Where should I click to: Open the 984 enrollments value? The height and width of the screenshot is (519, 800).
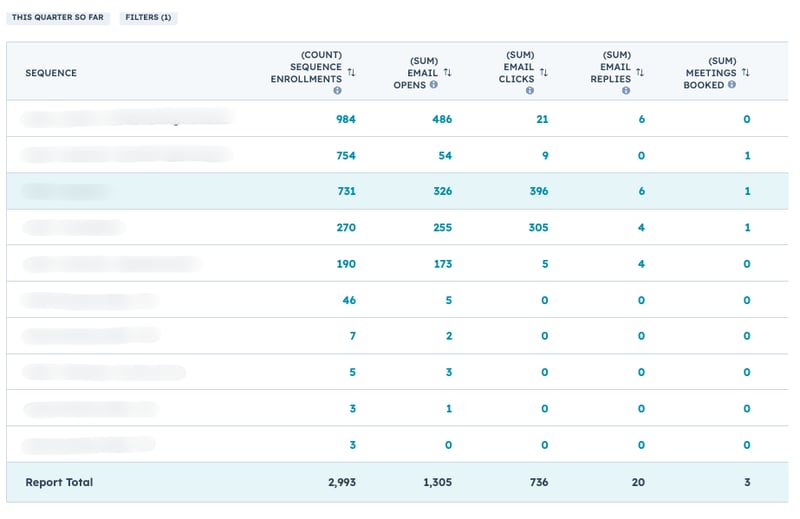(x=345, y=119)
